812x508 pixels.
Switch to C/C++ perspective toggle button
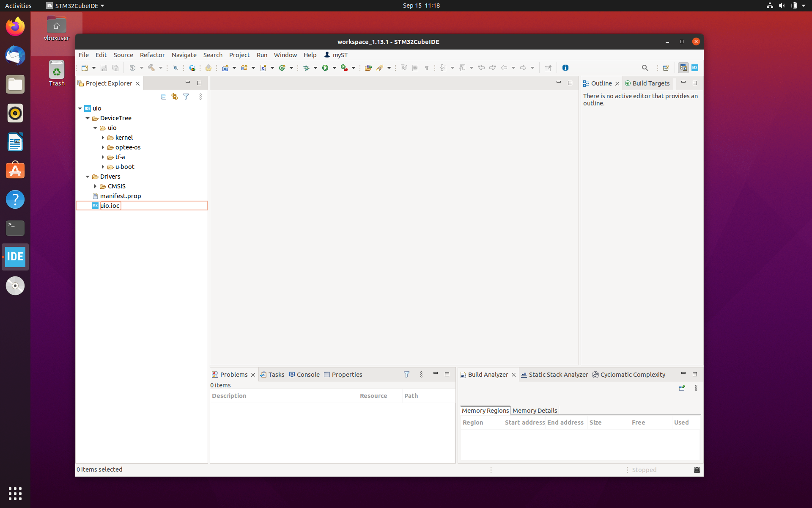click(683, 68)
